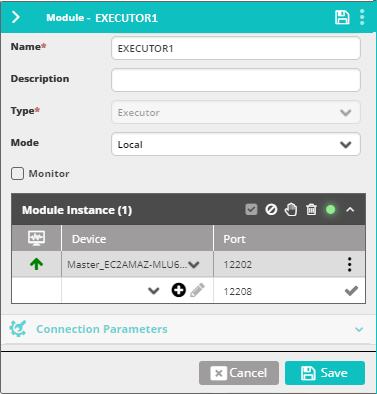Viewport: 377px width, 394px height.
Task: Click the save disk icon in header
Action: 342,17
